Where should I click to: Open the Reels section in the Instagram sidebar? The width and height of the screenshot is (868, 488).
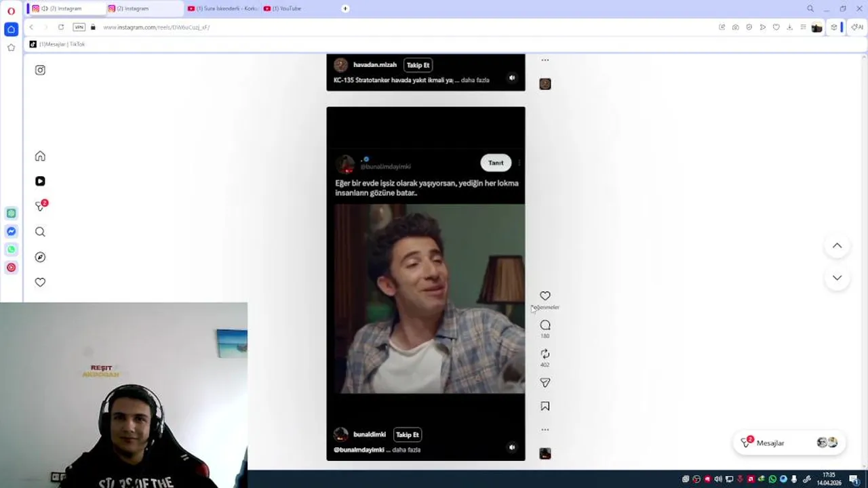40,181
